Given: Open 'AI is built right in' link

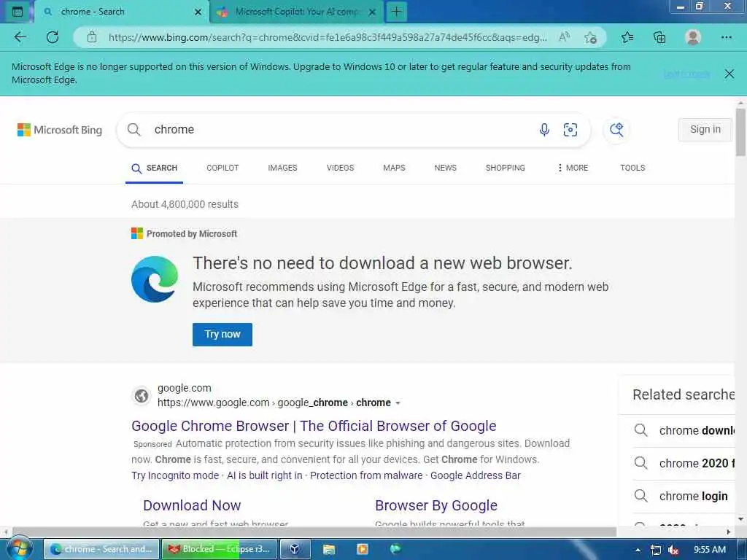Looking at the screenshot, I should point(264,475).
